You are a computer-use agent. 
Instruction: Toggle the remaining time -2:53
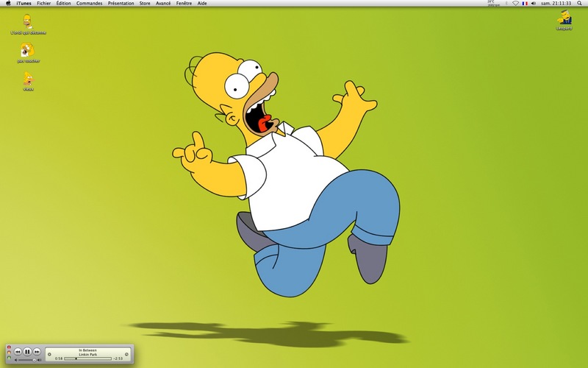pyautogui.click(x=118, y=358)
